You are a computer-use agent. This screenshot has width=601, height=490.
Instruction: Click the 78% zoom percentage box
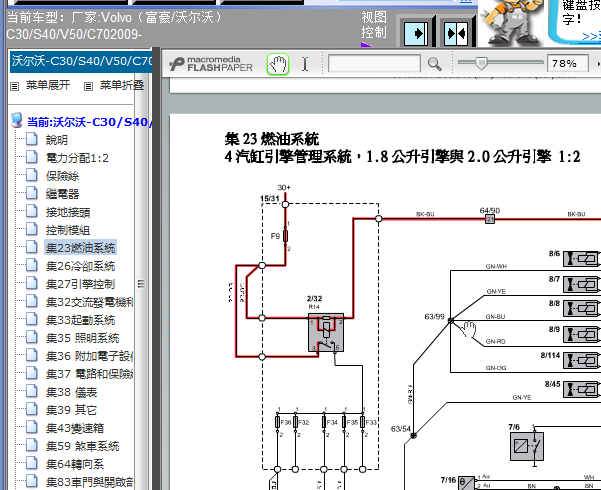(568, 63)
